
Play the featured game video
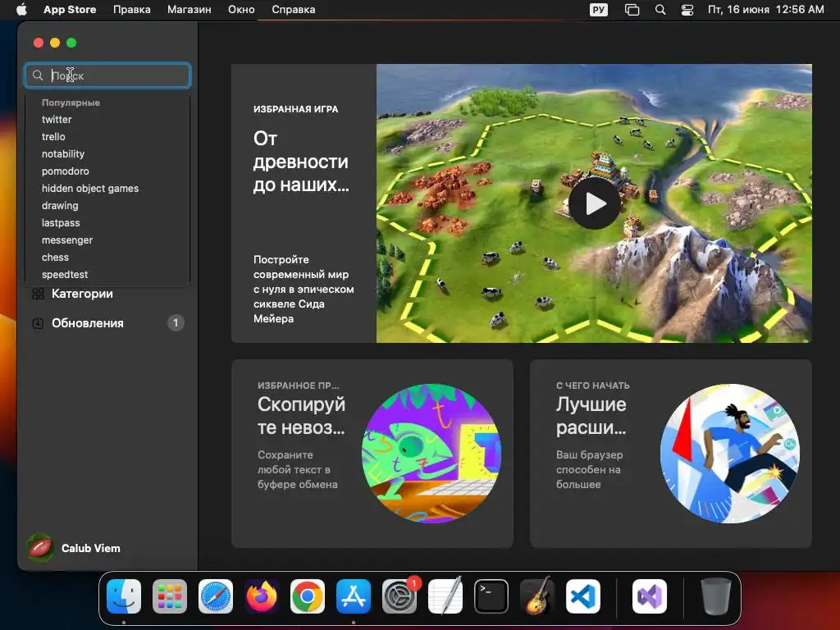coord(594,203)
